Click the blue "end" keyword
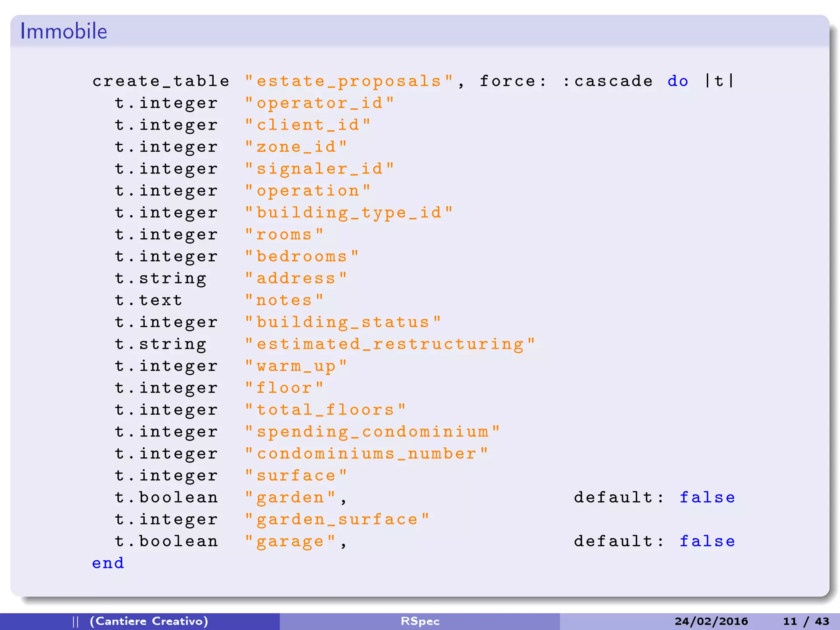The height and width of the screenshot is (630, 840). tap(108, 563)
